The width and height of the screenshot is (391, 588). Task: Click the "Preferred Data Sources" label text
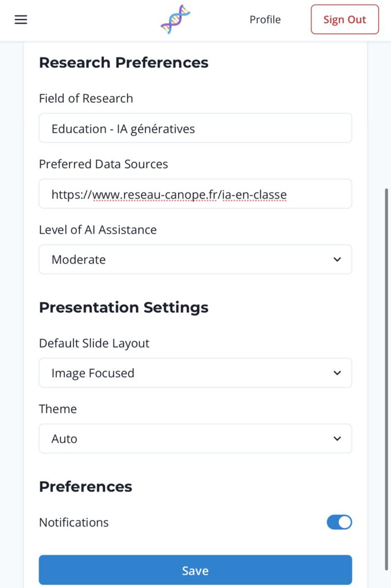(x=103, y=164)
